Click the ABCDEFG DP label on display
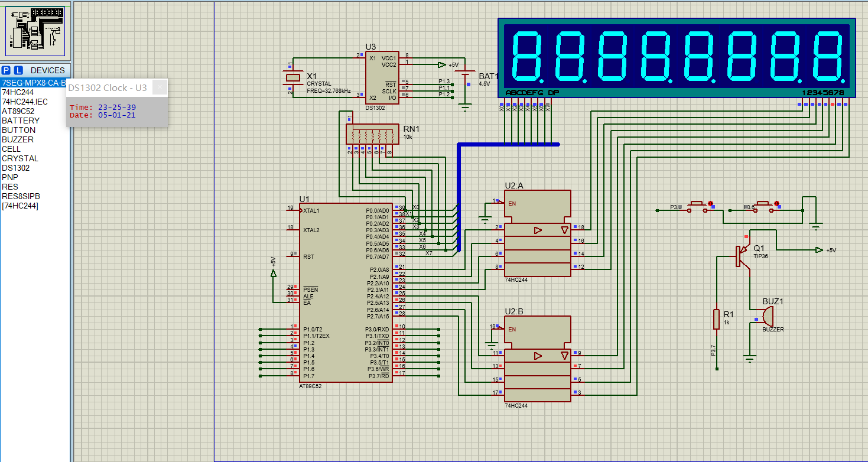 532,93
